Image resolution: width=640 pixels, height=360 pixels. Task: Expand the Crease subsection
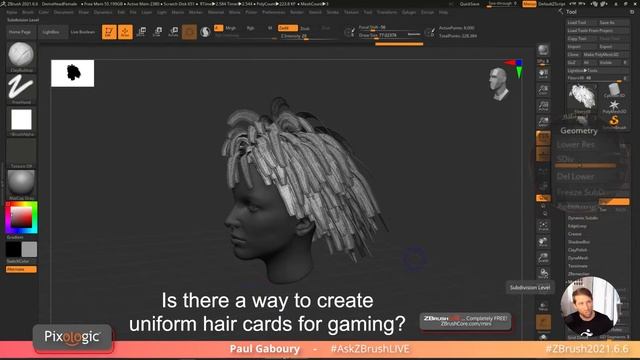coord(575,234)
